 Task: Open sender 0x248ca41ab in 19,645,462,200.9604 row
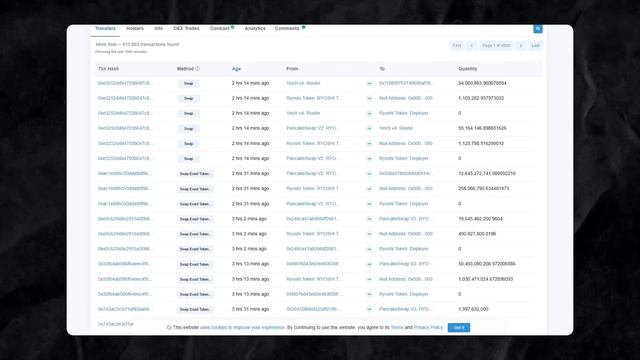(x=313, y=219)
